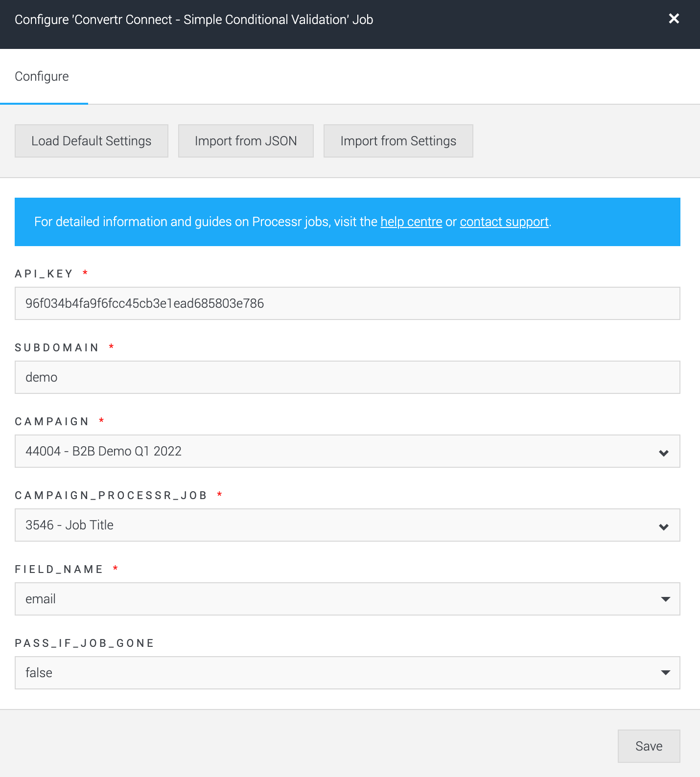Save the job configuration
The image size is (700, 777).
click(x=649, y=746)
